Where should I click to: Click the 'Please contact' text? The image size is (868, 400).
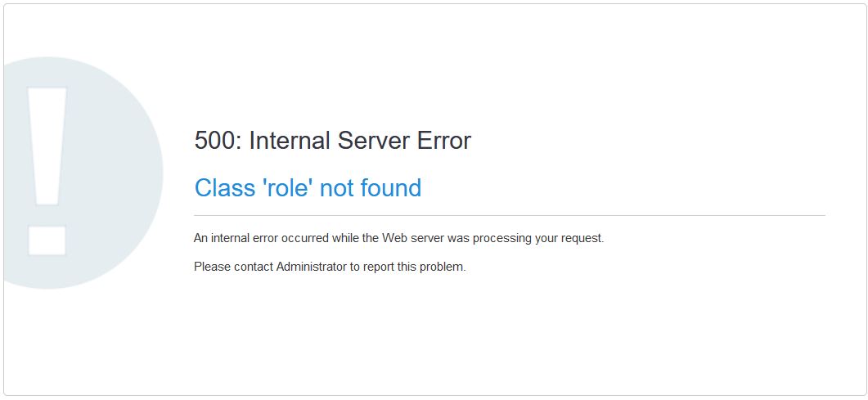pyautogui.click(x=233, y=267)
